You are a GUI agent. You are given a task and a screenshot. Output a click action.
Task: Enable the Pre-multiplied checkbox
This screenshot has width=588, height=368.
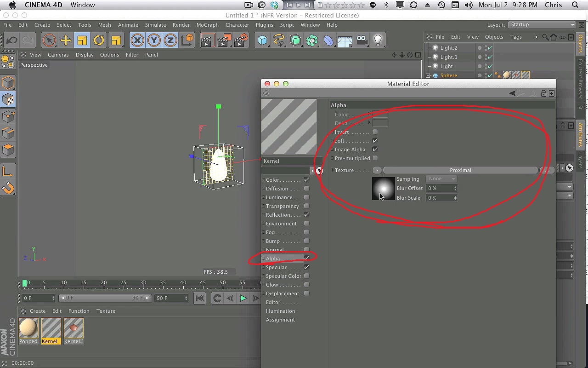click(x=375, y=158)
